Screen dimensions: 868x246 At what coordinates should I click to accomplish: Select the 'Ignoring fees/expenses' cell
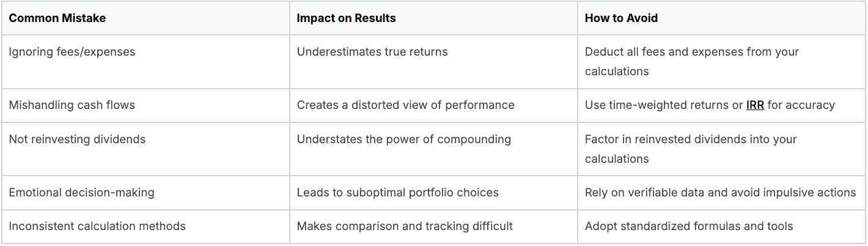click(x=72, y=52)
